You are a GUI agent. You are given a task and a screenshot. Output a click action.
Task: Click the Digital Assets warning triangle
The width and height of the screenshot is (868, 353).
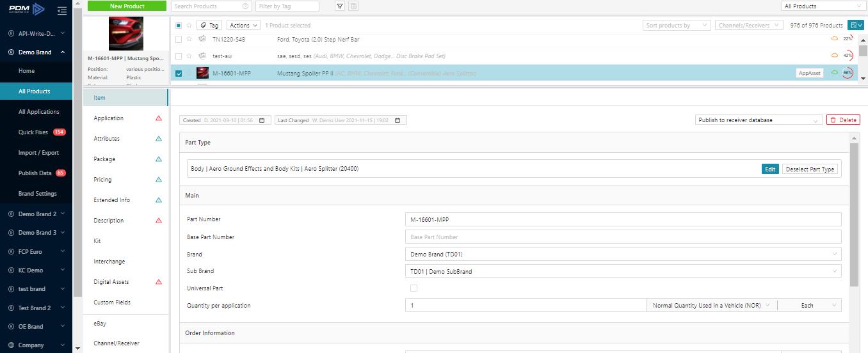pyautogui.click(x=159, y=282)
